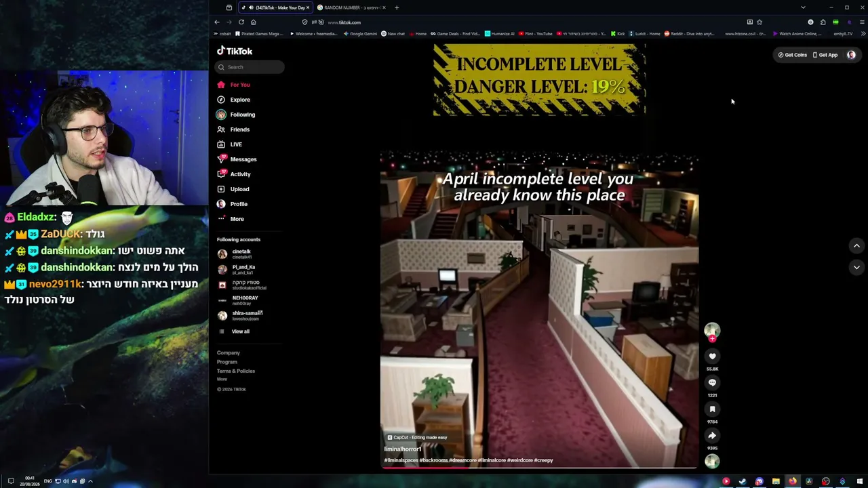Follow creator via red plus badge
Image resolution: width=868 pixels, height=488 pixels.
tap(712, 338)
